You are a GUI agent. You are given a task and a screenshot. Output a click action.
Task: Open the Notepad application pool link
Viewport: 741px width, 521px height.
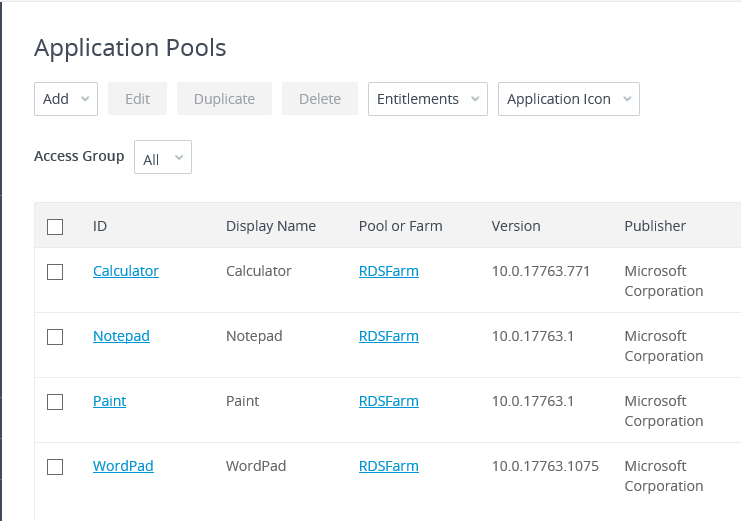coord(121,336)
